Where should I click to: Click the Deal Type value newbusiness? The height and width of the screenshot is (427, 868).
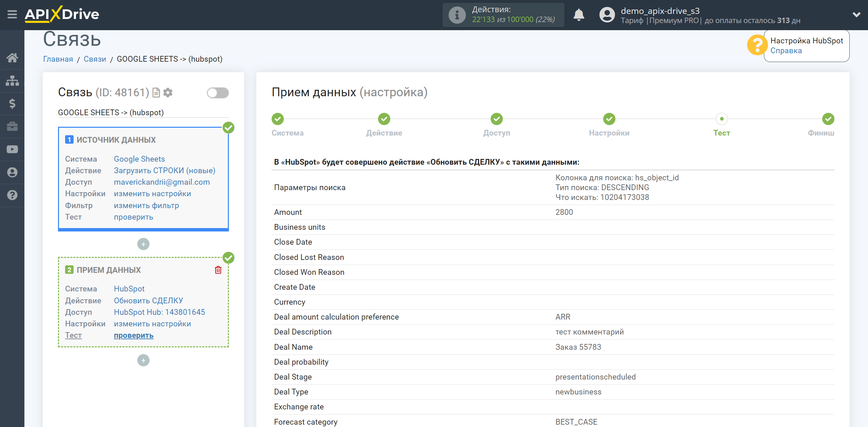pos(578,392)
